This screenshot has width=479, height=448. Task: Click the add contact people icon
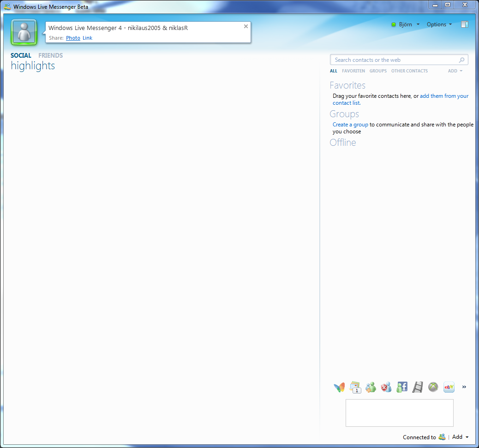(x=371, y=387)
